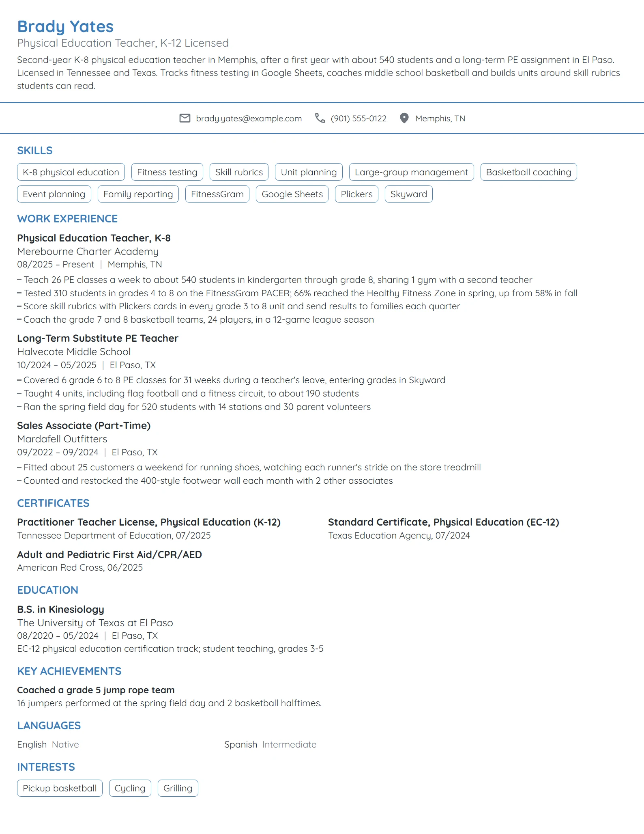Click the envelope email icon
Screen dimensions: 644x834
tap(185, 118)
